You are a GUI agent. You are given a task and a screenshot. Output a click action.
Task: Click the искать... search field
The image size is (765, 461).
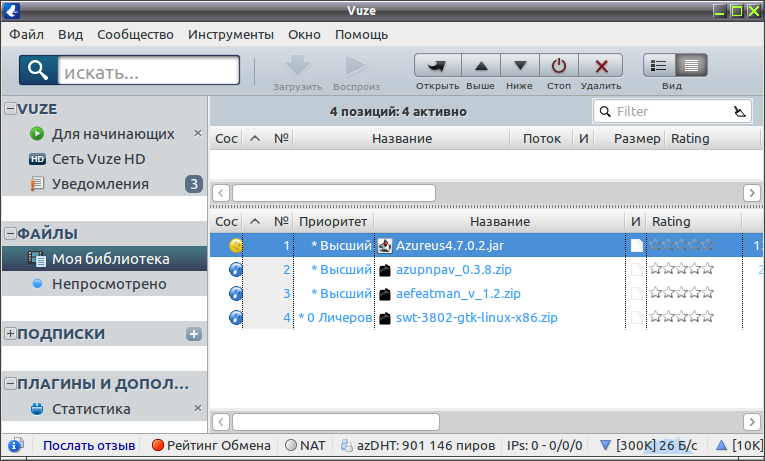click(x=148, y=70)
